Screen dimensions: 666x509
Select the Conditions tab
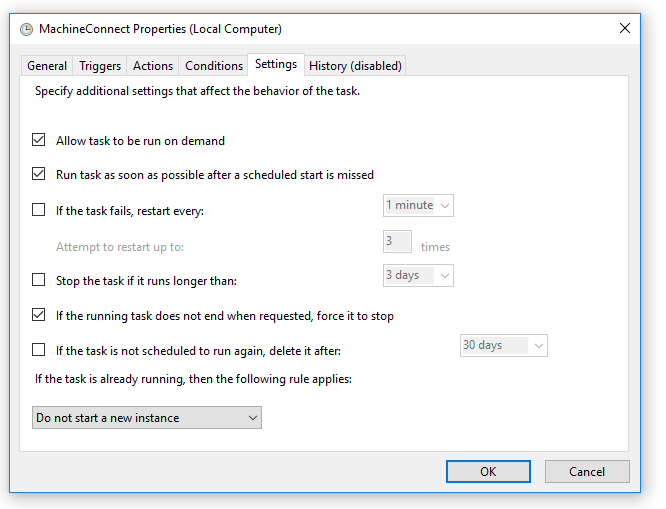click(214, 66)
